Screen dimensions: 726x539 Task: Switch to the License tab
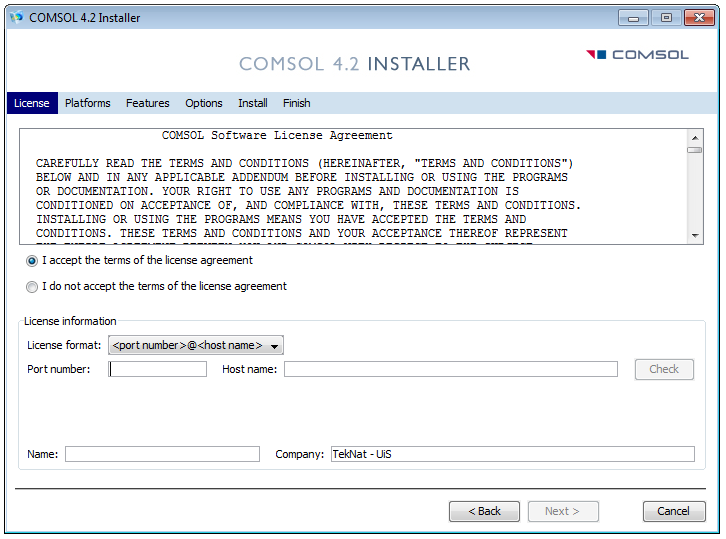tap(32, 103)
